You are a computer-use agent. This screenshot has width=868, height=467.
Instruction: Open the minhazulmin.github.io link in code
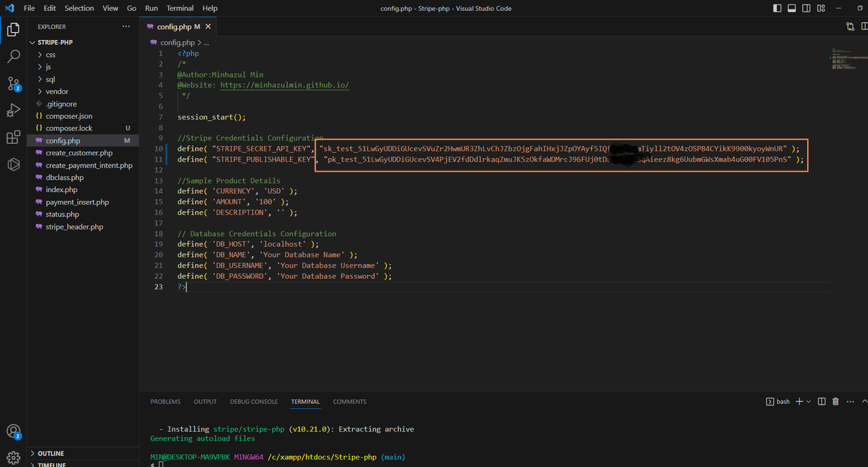click(x=285, y=85)
